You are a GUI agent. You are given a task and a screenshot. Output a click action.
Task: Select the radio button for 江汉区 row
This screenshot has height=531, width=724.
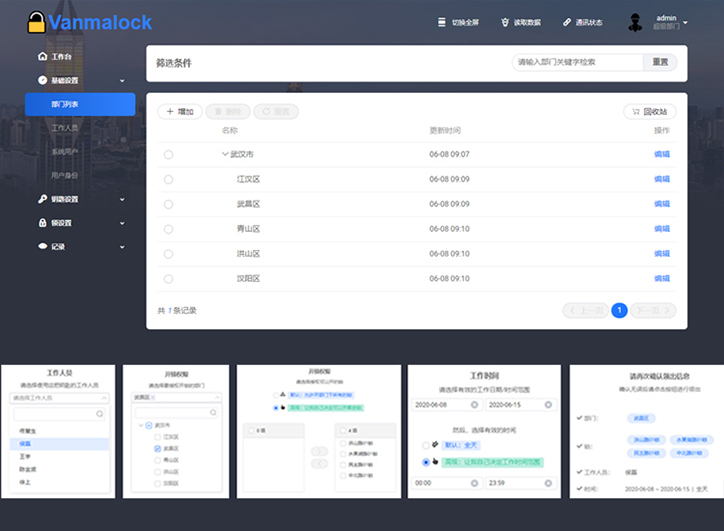click(168, 180)
